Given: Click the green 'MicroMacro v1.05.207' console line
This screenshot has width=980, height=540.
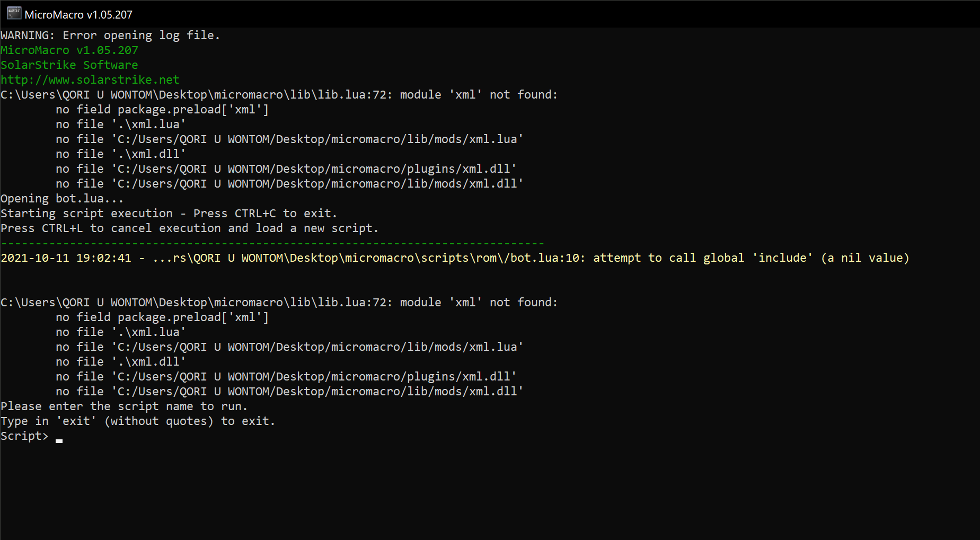Looking at the screenshot, I should pyautogui.click(x=69, y=50).
